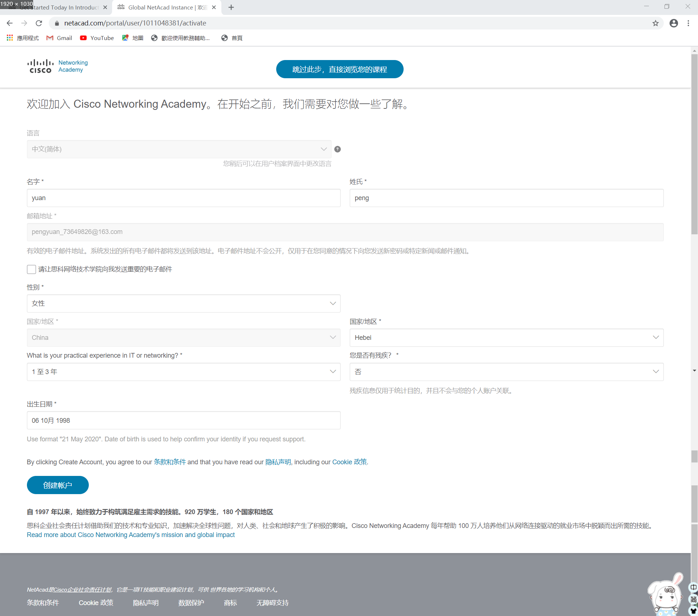
Task: Click the Cisco Networking Academy logo
Action: tap(57, 66)
